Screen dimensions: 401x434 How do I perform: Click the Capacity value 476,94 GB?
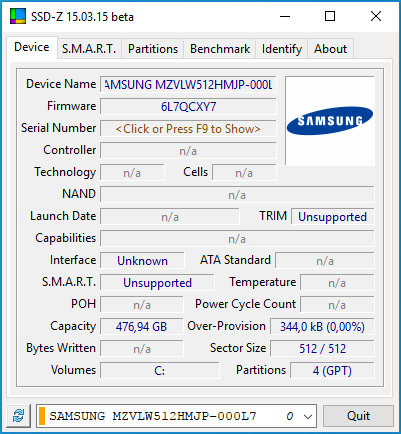tap(142, 327)
